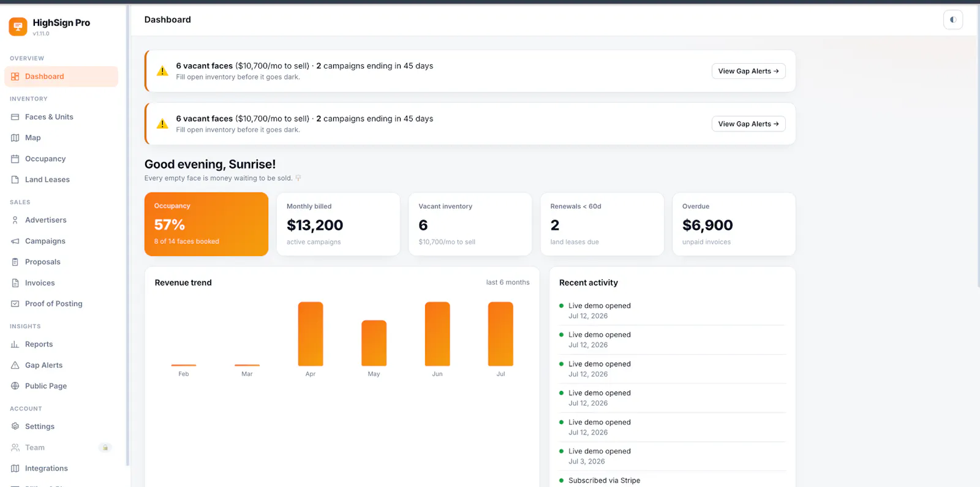
Task: Click the Integrations icon in sidebar
Action: pos(15,469)
